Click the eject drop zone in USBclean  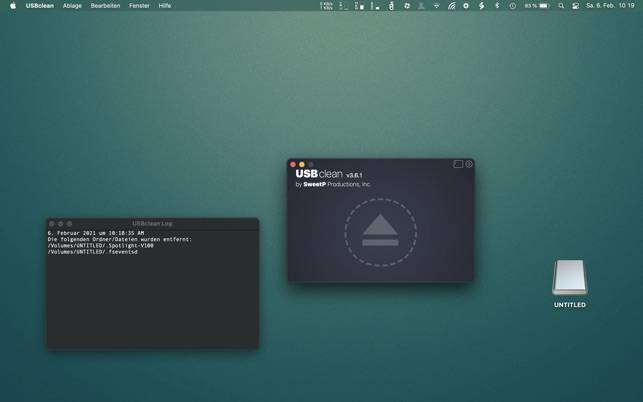coord(380,232)
